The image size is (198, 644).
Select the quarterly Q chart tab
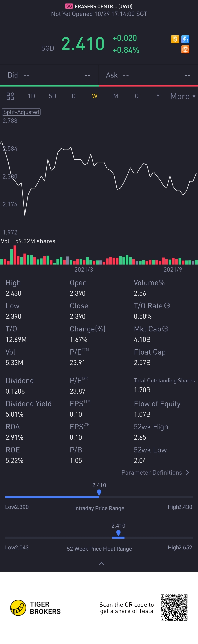(137, 96)
